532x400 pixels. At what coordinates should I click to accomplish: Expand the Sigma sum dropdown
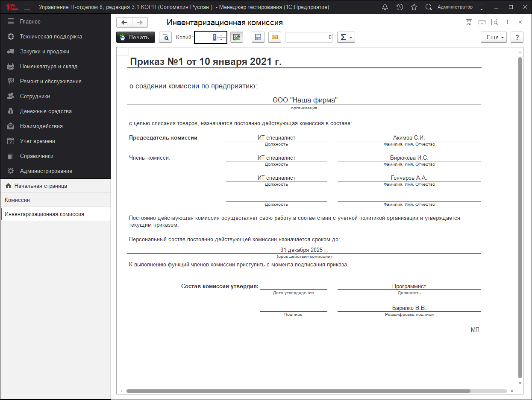346,38
